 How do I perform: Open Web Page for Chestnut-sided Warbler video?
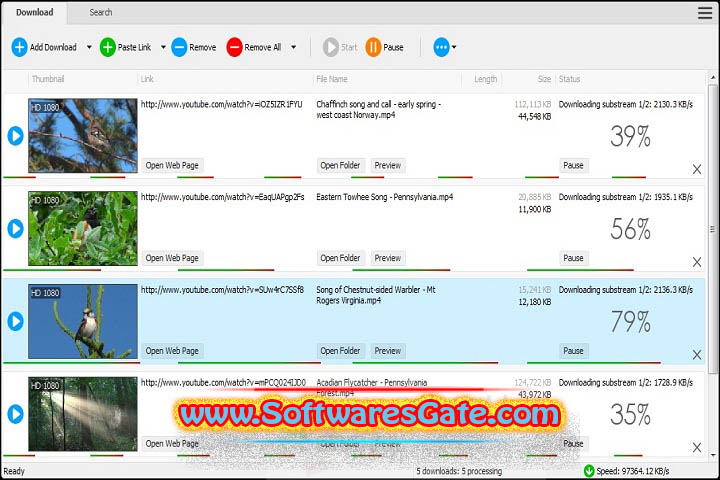(x=172, y=351)
